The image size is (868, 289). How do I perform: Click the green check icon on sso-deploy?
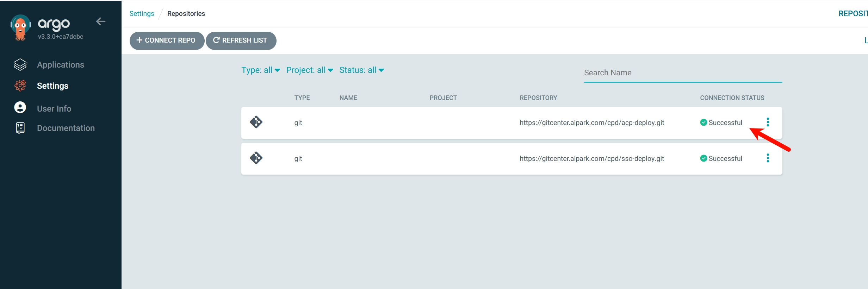(x=703, y=158)
